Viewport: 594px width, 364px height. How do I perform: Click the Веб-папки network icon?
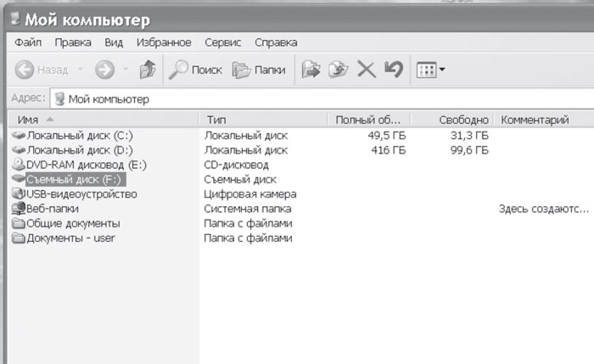tap(18, 209)
